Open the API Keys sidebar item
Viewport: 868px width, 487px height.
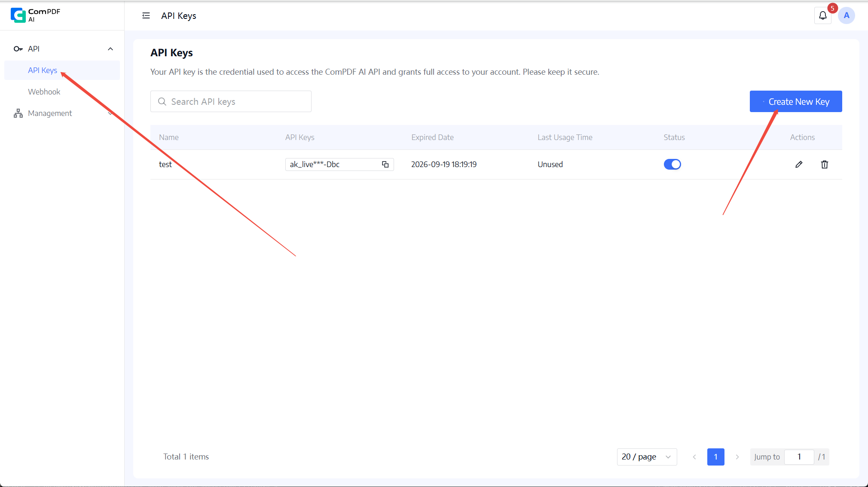pos(62,70)
